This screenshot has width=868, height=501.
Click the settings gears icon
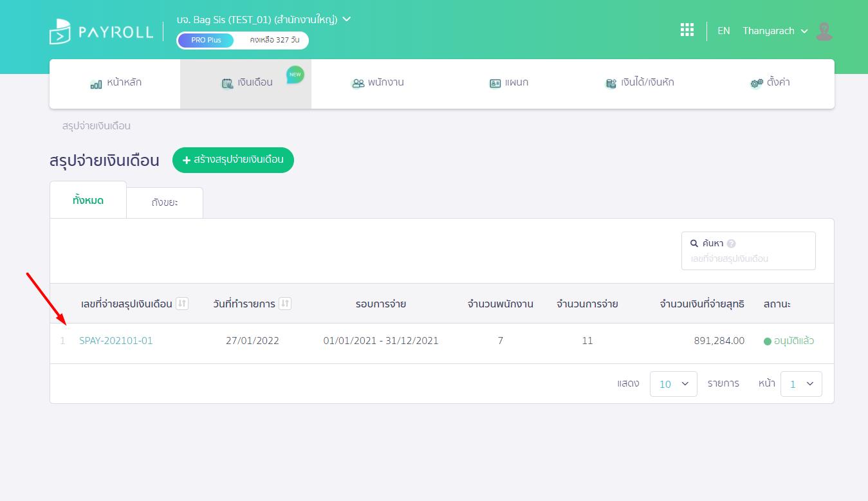point(757,84)
